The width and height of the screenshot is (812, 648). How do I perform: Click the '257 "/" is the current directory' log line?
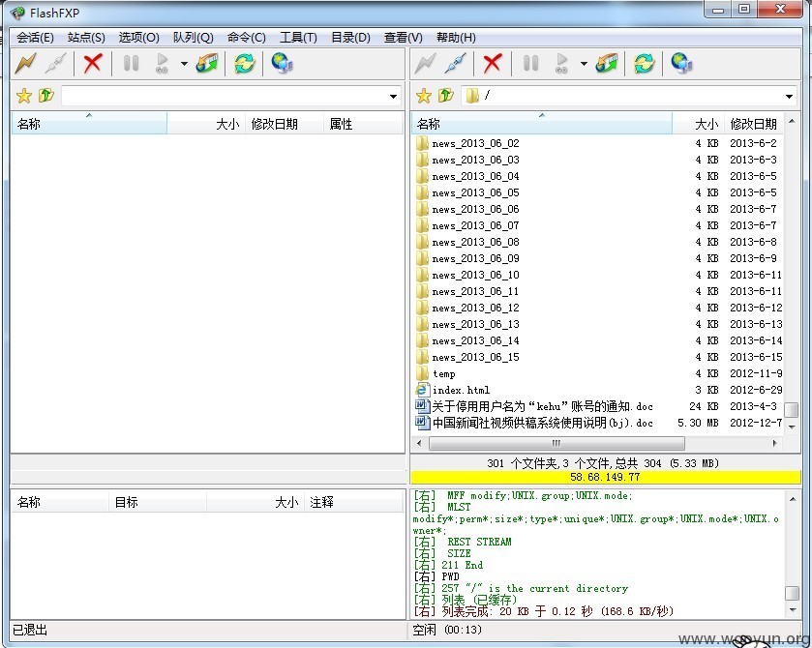coord(521,588)
